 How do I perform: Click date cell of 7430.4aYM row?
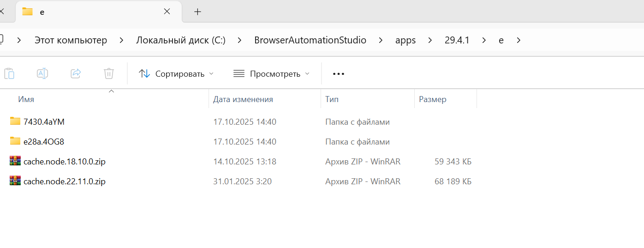pyautogui.click(x=244, y=122)
